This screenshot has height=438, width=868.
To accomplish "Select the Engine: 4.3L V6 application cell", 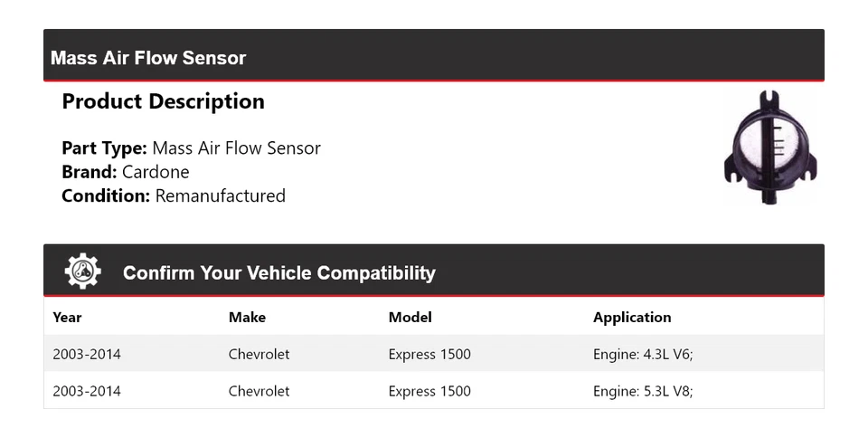I will click(x=642, y=354).
